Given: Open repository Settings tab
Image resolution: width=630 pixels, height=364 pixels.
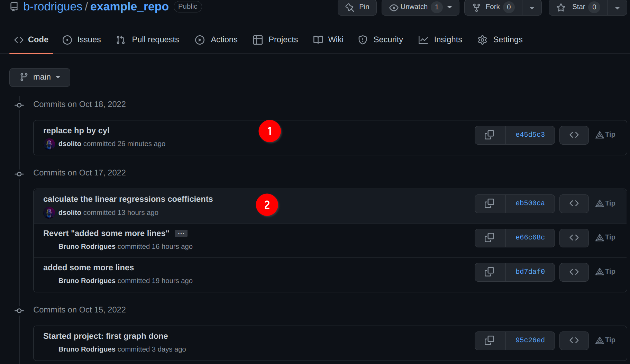Looking at the screenshot, I should coord(500,40).
